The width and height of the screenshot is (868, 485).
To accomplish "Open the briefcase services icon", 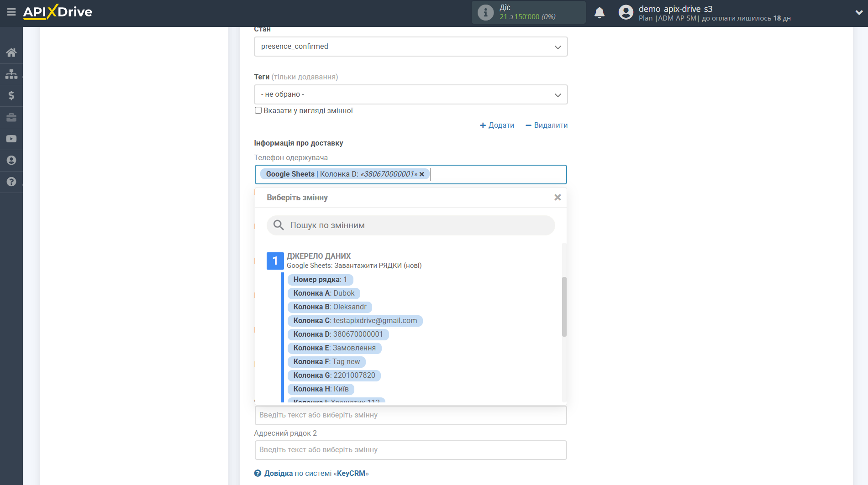I will (x=11, y=117).
